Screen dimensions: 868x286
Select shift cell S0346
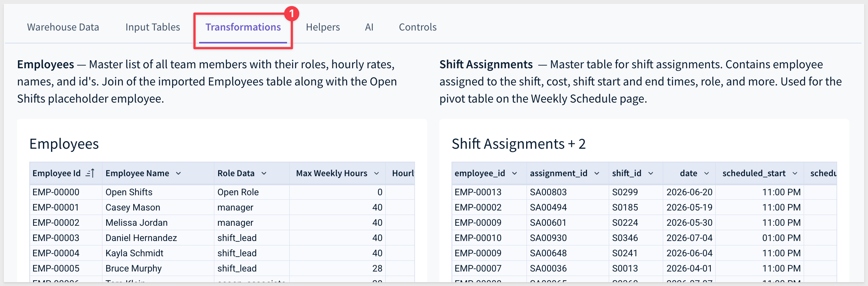pyautogui.click(x=636, y=238)
